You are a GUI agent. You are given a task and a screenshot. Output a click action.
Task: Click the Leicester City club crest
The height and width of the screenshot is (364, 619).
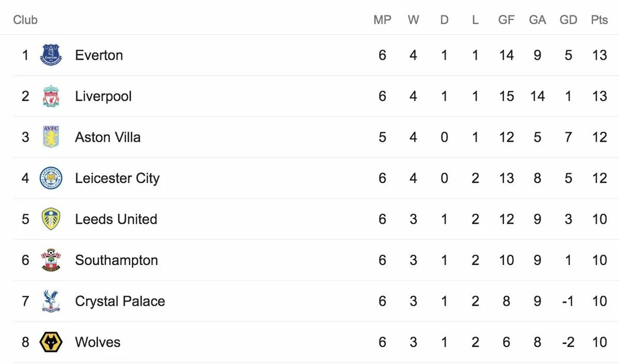51,178
